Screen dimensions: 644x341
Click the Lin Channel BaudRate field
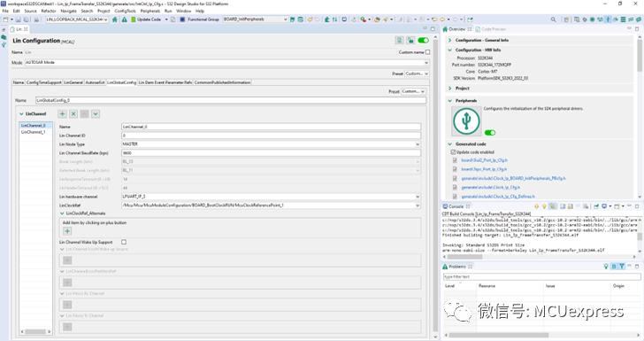click(x=271, y=153)
